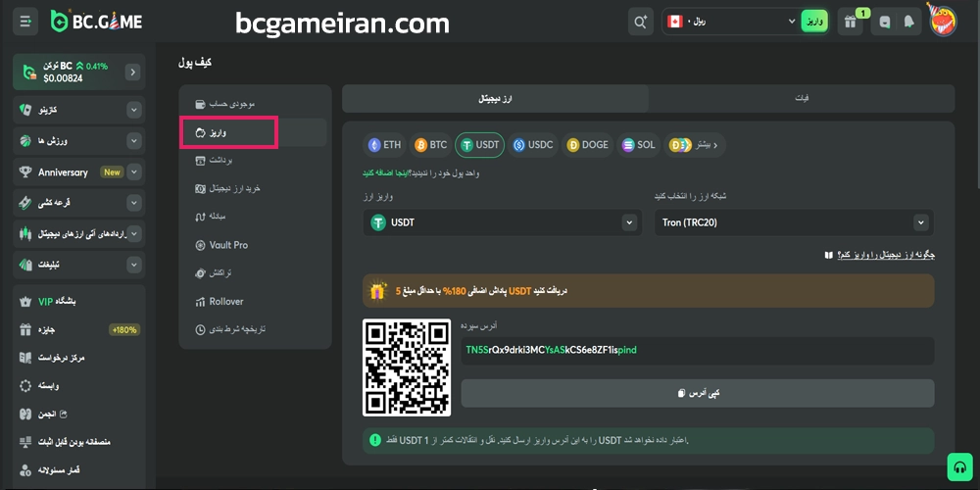Select the USDT coin chip
980x490 pixels.
(x=480, y=145)
